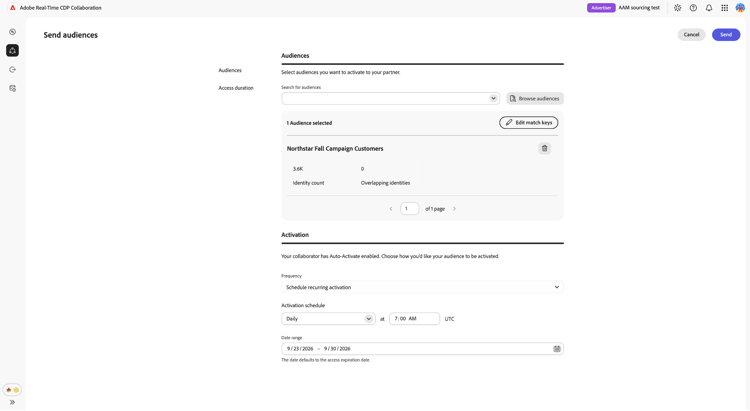This screenshot has width=750, height=411.
Task: Click 'Overlapping identities' label
Action: coord(385,183)
